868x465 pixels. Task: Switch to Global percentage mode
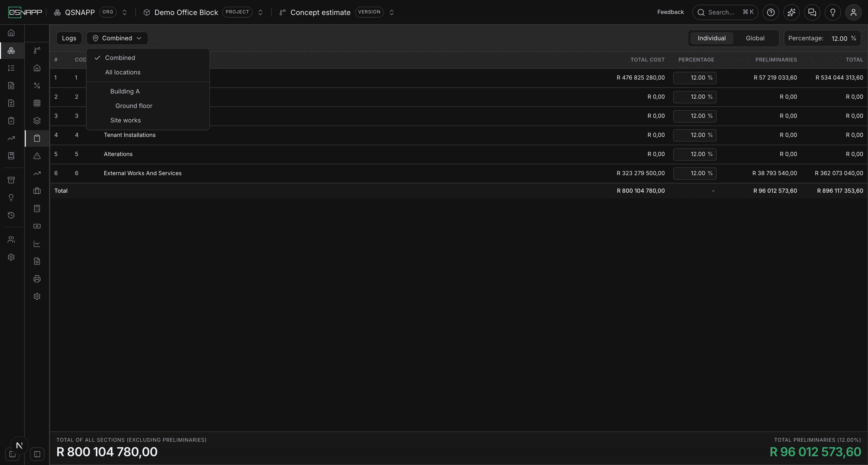pyautogui.click(x=755, y=38)
